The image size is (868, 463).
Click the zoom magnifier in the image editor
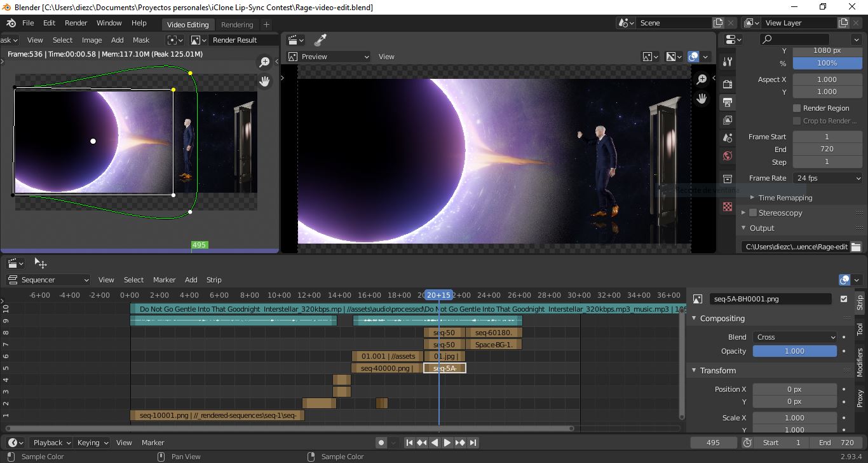pyautogui.click(x=264, y=62)
